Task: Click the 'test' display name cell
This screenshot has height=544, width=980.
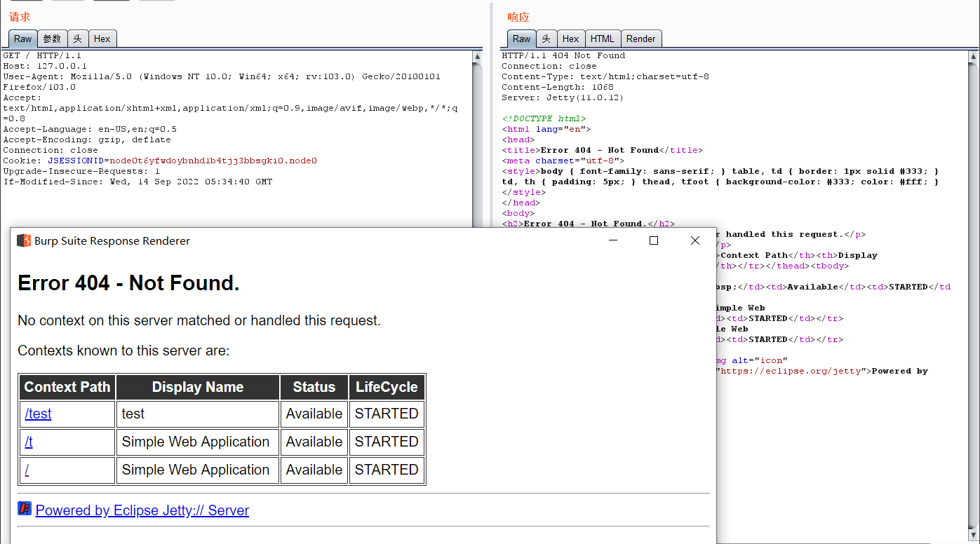Action: pos(198,414)
